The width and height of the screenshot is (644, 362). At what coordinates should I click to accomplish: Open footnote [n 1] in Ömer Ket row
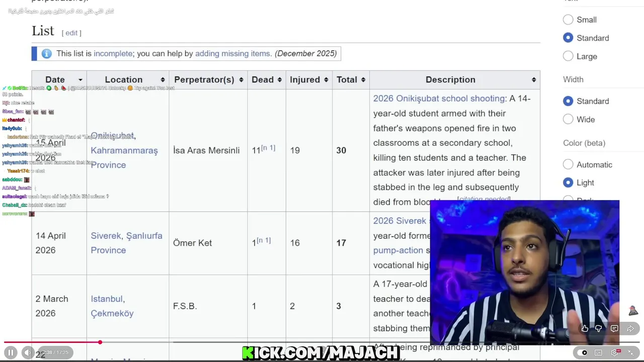pyautogui.click(x=264, y=240)
